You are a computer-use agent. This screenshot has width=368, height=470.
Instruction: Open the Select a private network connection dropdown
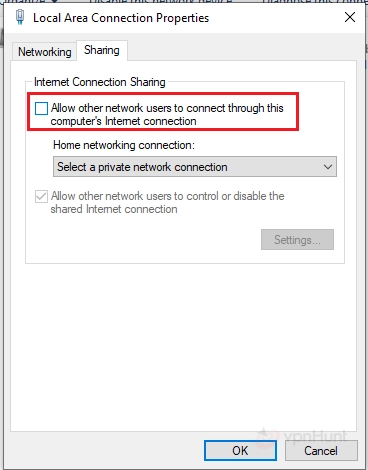pos(195,167)
